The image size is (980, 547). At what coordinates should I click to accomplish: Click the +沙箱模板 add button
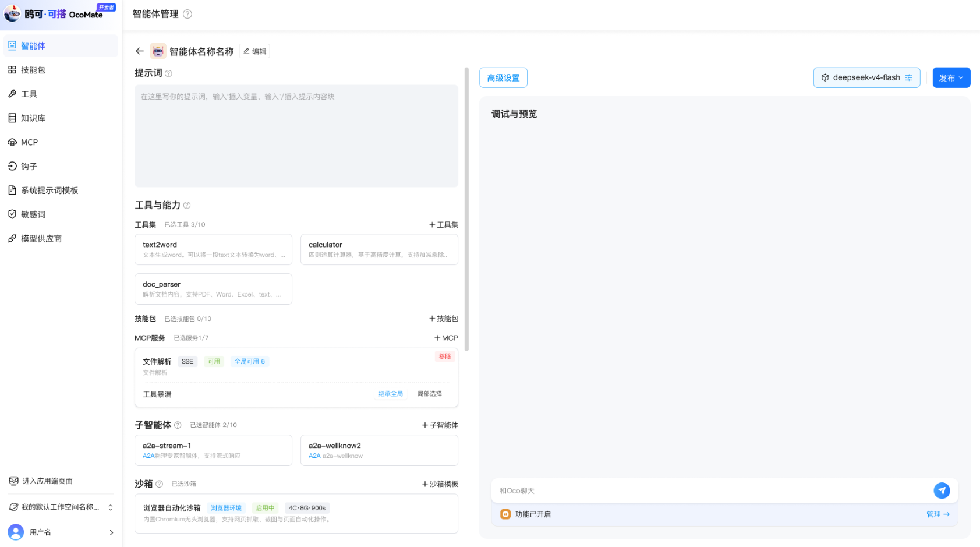[440, 484]
